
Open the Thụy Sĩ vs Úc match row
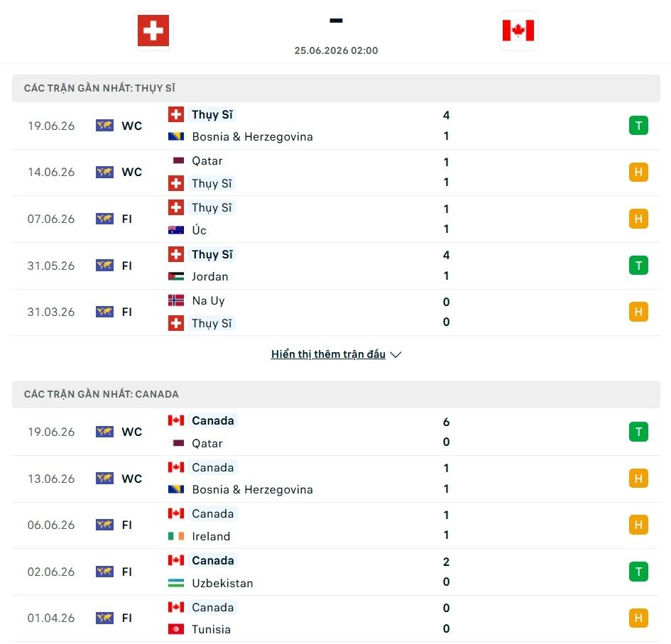(x=336, y=219)
